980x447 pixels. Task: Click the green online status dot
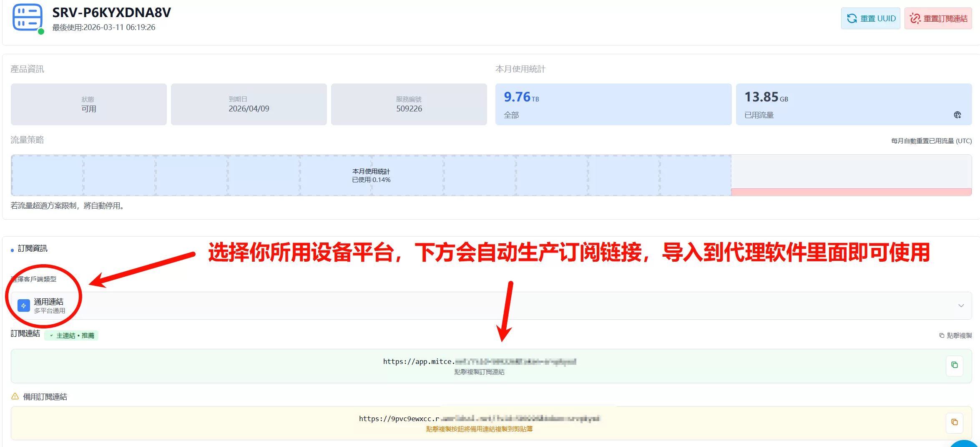pos(41,32)
